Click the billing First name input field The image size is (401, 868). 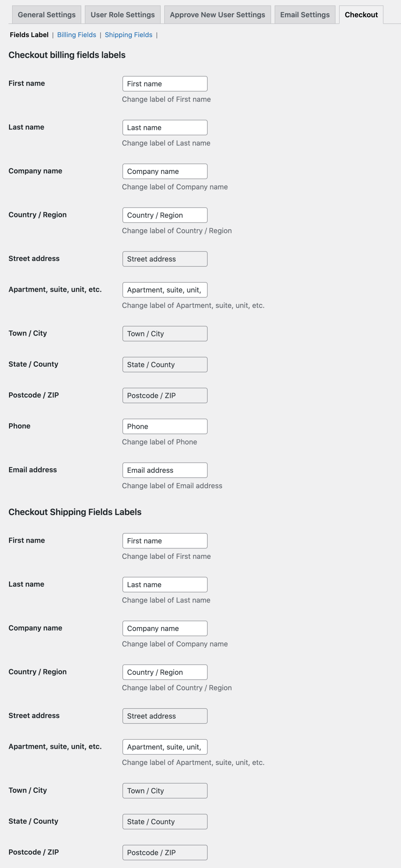click(164, 84)
